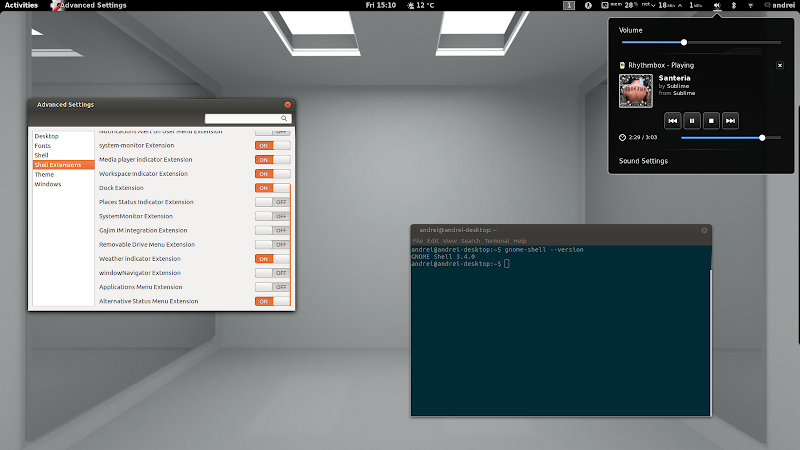This screenshot has height=450, width=800.
Task: Stop Rhythmbox playback
Action: (711, 121)
